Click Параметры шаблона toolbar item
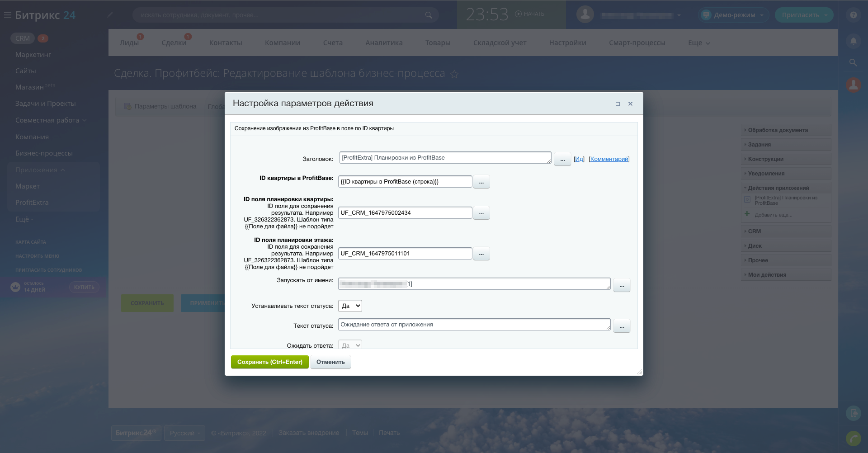 160,107
